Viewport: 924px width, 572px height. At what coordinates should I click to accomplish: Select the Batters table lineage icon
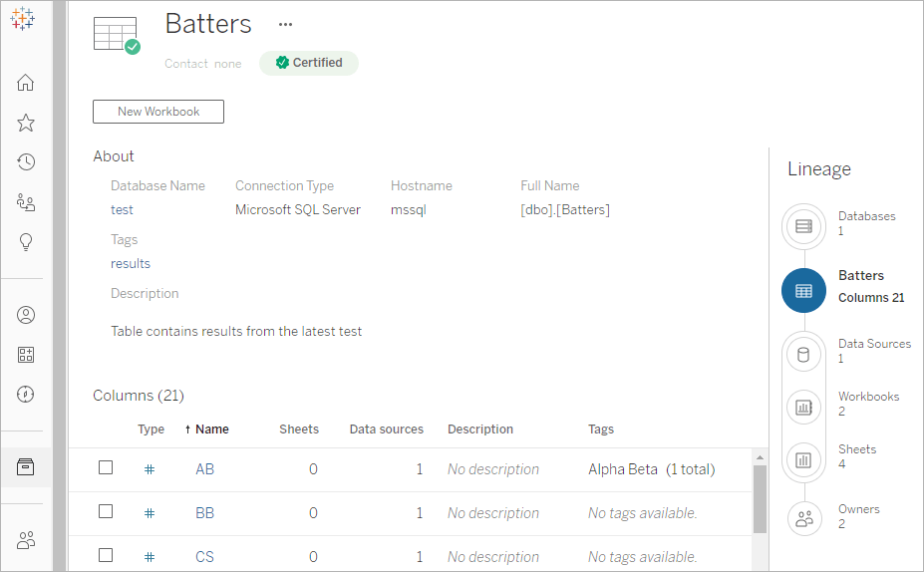click(x=803, y=290)
